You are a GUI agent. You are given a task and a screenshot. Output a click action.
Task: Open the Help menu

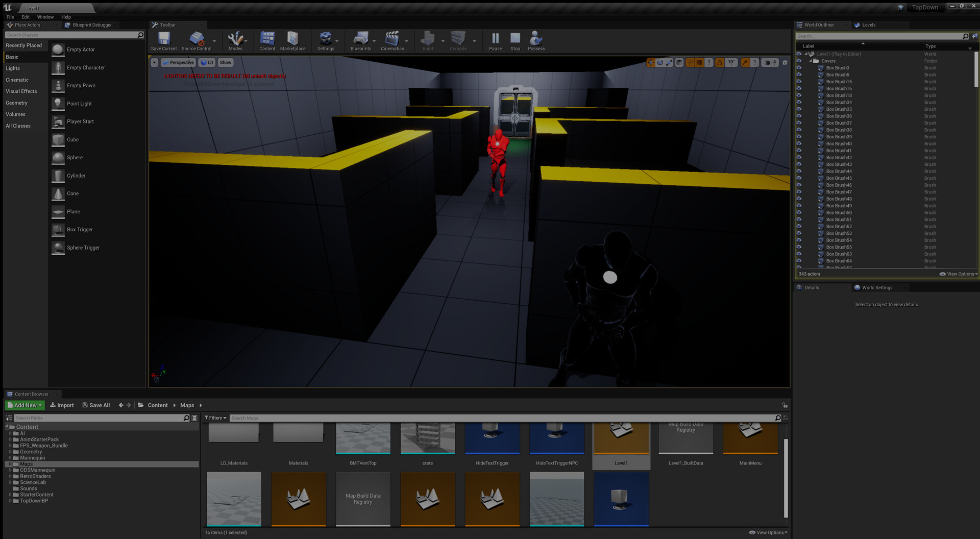click(66, 17)
